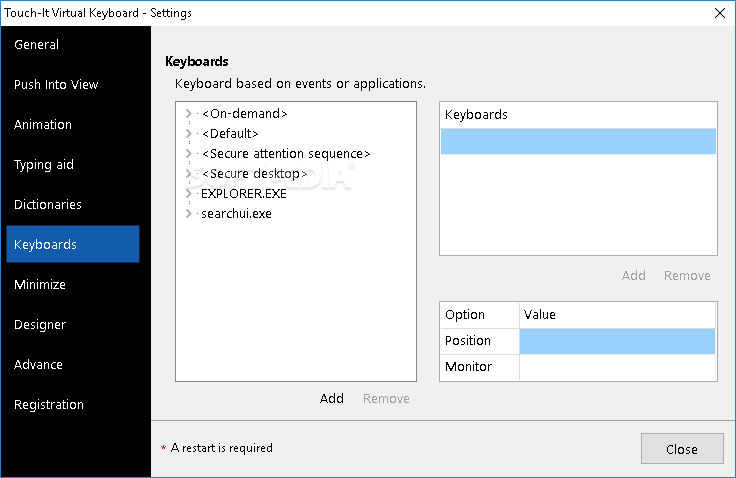Click the Value column header
The height and width of the screenshot is (478, 736).
(617, 315)
